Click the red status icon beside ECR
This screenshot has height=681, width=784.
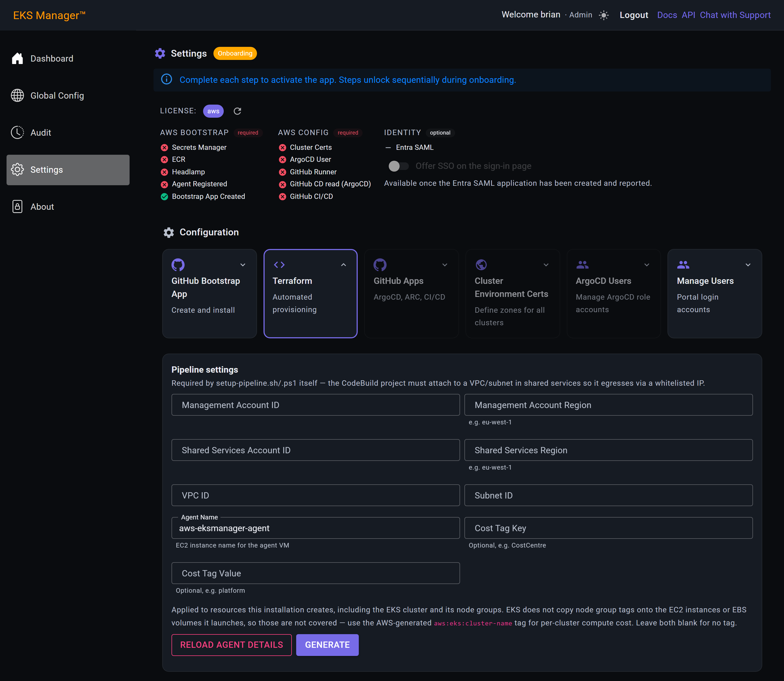164,160
